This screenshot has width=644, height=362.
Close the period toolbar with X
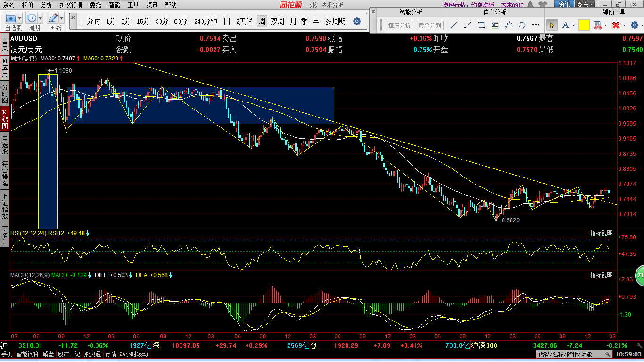(73, 17)
